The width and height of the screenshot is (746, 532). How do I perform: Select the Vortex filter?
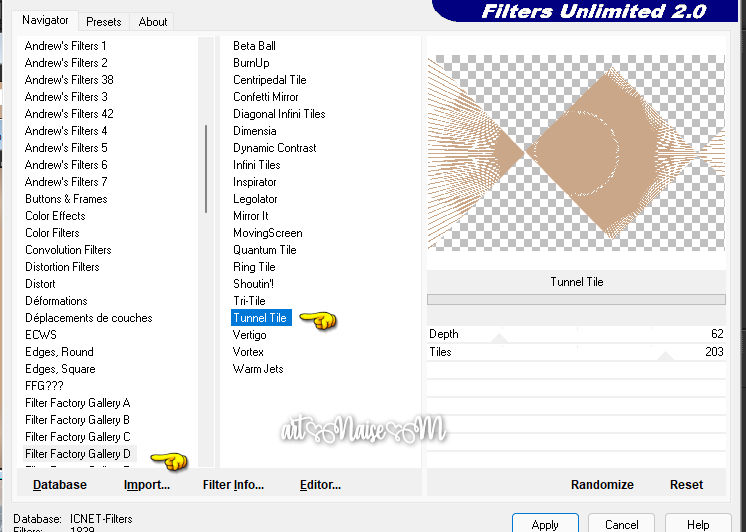[248, 352]
